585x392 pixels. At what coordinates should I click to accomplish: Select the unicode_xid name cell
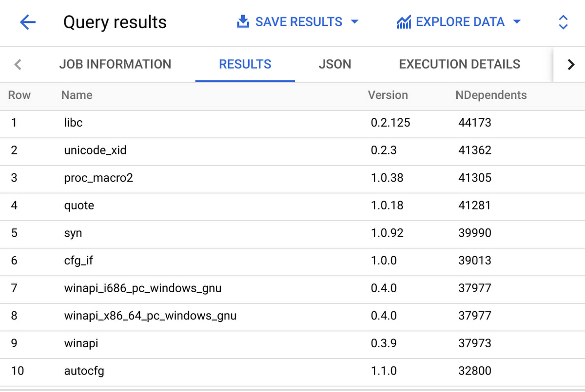click(x=96, y=150)
